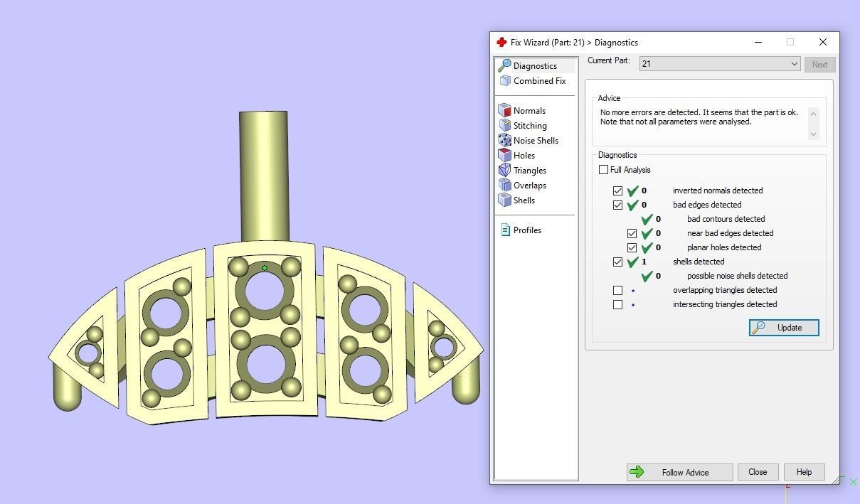860x504 pixels.
Task: Click green checkmark beside shells detected
Action: click(632, 262)
